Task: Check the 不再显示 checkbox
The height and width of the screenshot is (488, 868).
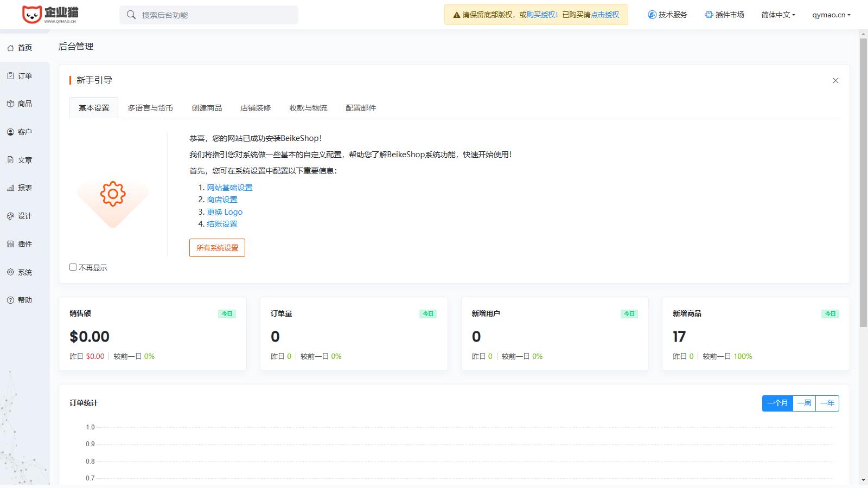Action: coord(73,267)
